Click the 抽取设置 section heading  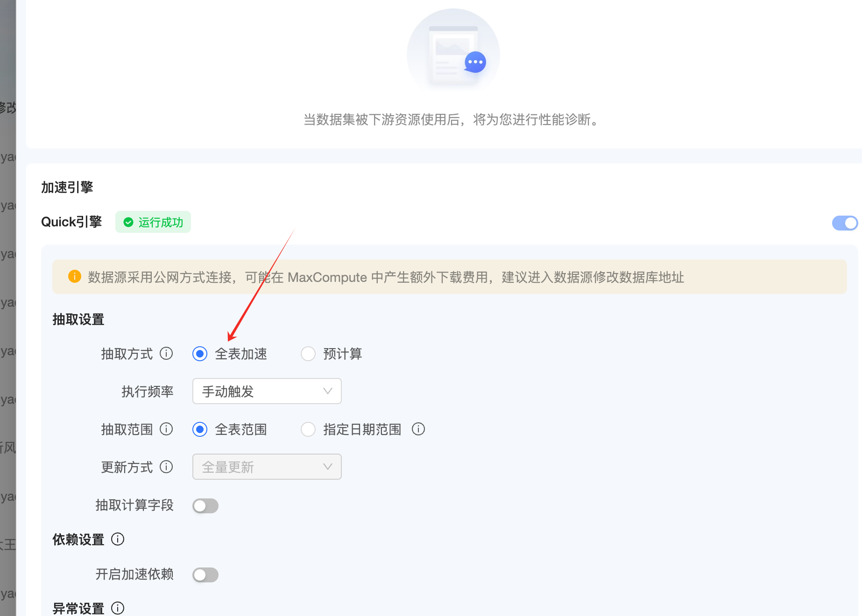(78, 320)
